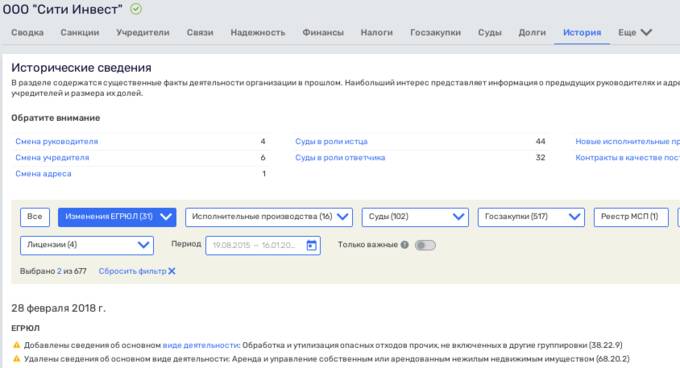The image size is (680, 368).
Task: Open the Налоги tab
Action: (x=376, y=33)
